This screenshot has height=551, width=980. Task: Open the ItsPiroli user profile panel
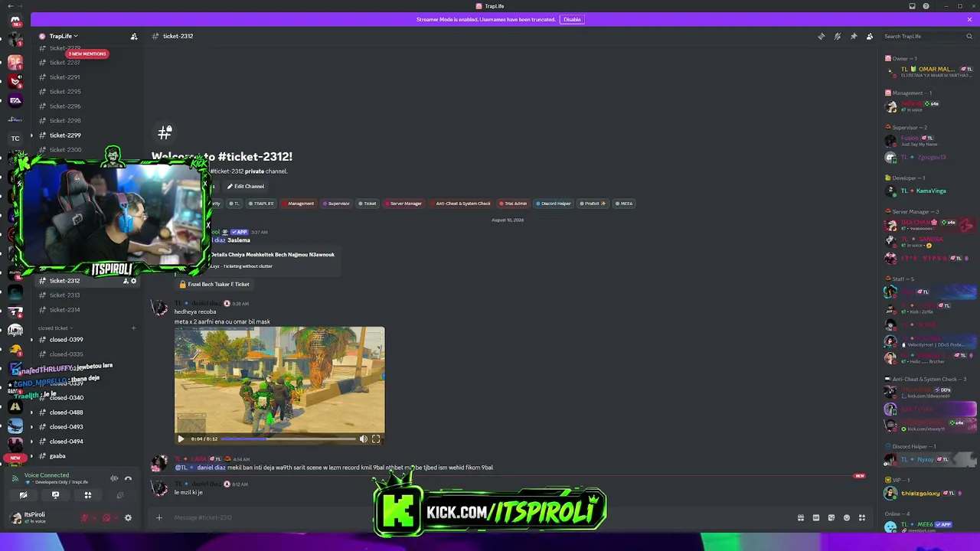click(40, 518)
